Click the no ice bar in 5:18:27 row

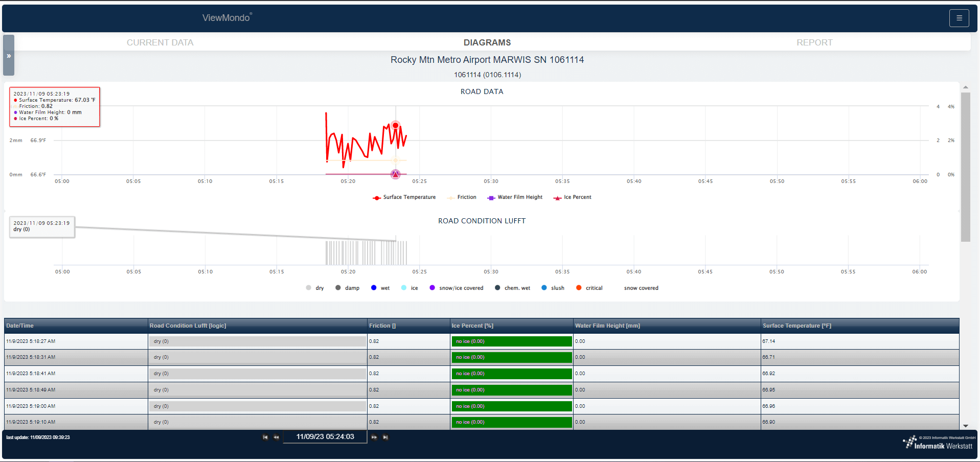click(x=512, y=341)
